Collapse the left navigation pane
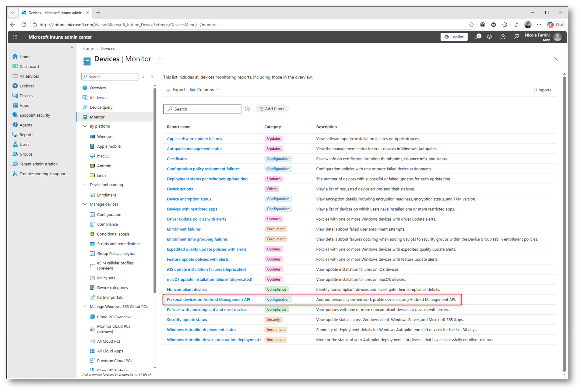 coord(72,47)
